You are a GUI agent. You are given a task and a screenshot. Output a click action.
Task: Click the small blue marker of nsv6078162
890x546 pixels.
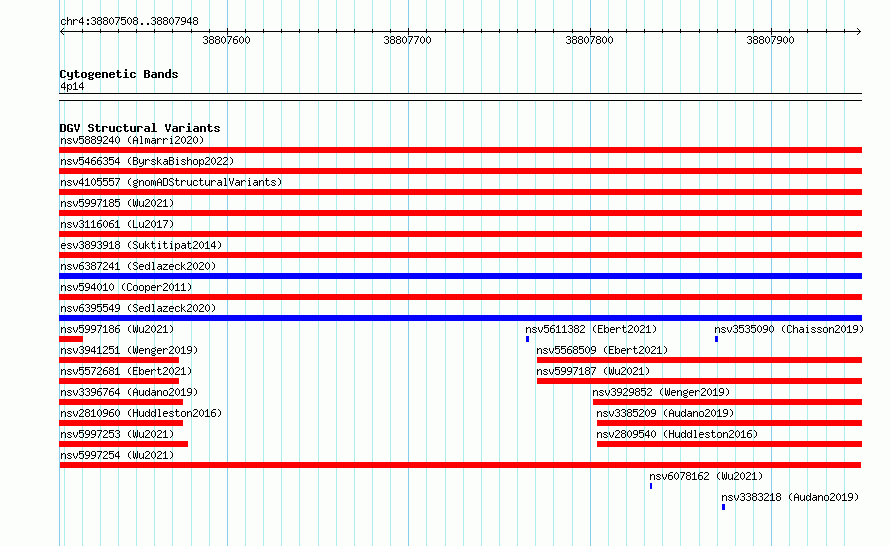[651, 486]
